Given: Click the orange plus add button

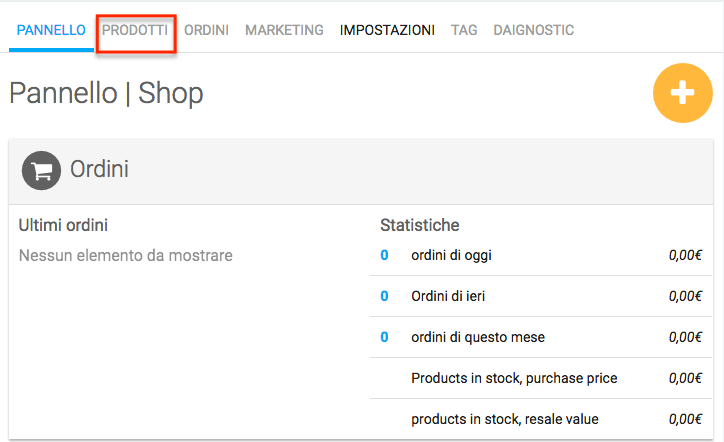Looking at the screenshot, I should pos(682,92).
